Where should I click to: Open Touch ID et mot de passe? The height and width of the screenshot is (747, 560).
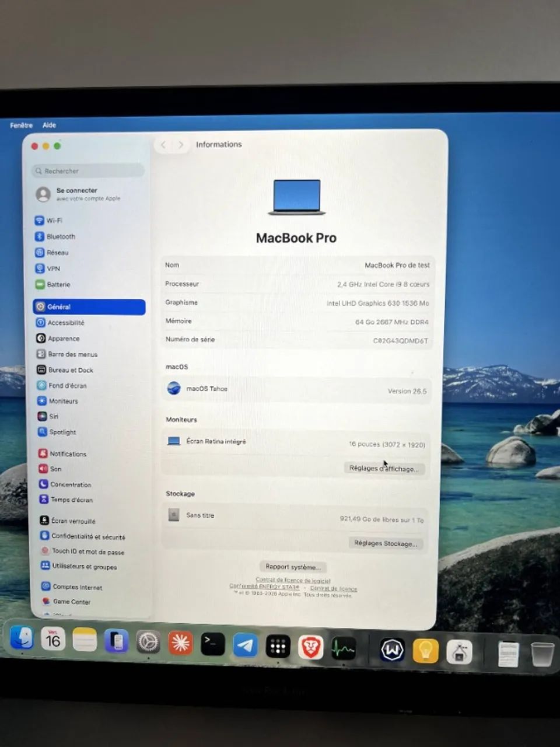pos(82,551)
